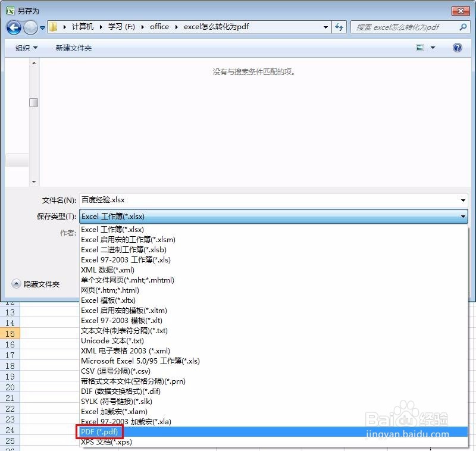Click the back navigation arrow
Image resolution: width=476 pixels, height=451 pixels.
pyautogui.click(x=13, y=27)
